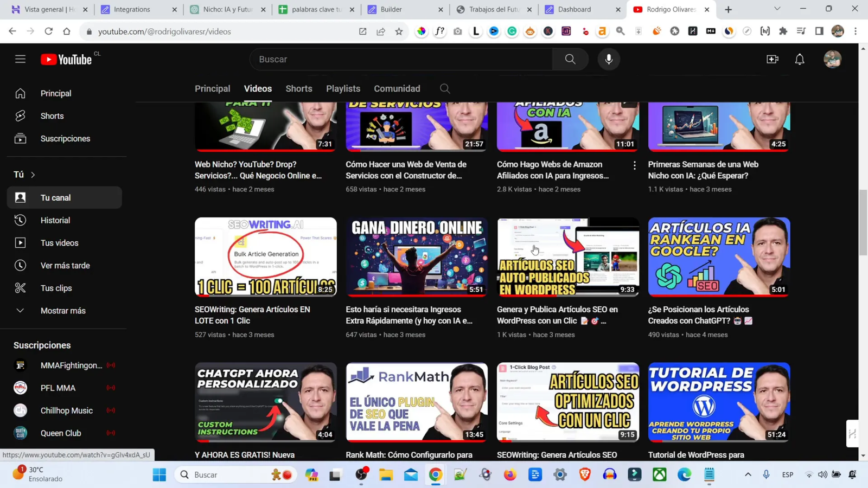868x488 pixels.
Task: Expand sidebar with Mostrar más
Action: (63, 311)
